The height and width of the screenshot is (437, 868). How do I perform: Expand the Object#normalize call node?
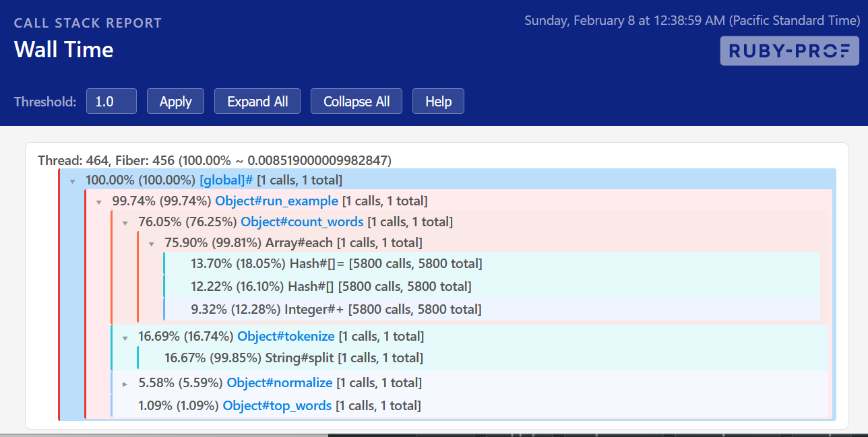pos(125,382)
